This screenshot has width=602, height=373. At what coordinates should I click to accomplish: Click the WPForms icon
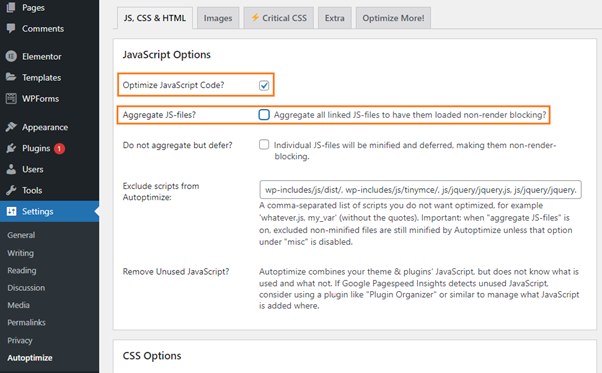point(11,99)
